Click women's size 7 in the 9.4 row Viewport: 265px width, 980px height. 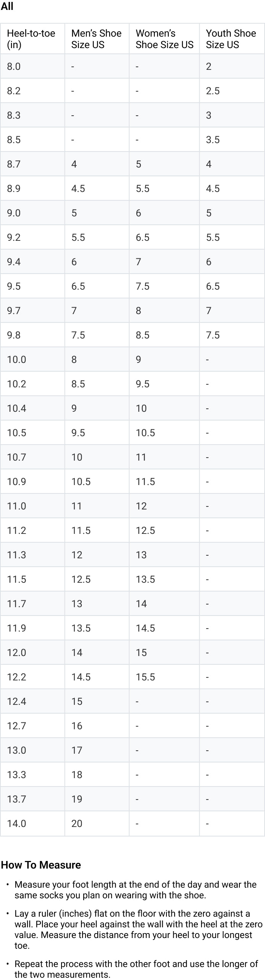tap(139, 262)
